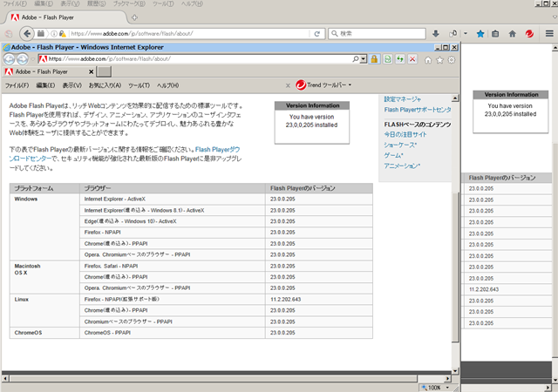The height and width of the screenshot is (392, 558).
Task: Open the 今日の注目サイト link
Action: pos(405,134)
